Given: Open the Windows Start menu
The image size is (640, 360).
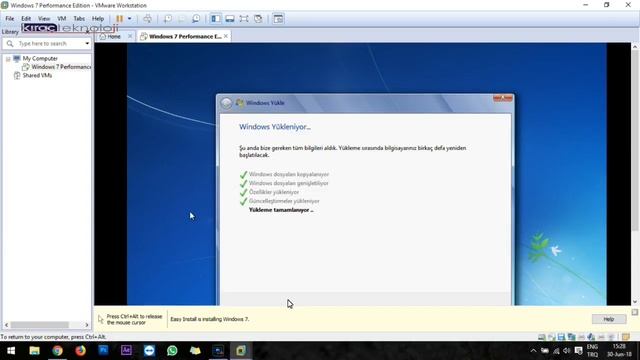Looking at the screenshot, I should [x=11, y=351].
